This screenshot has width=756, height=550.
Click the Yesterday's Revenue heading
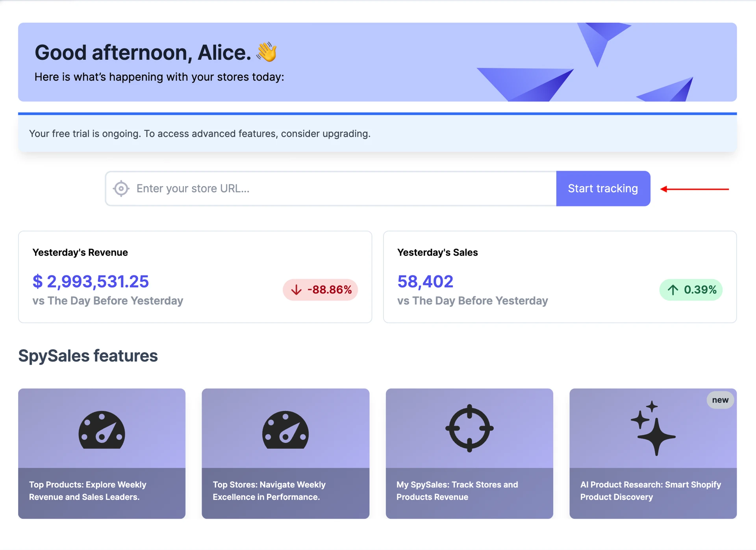coord(80,253)
